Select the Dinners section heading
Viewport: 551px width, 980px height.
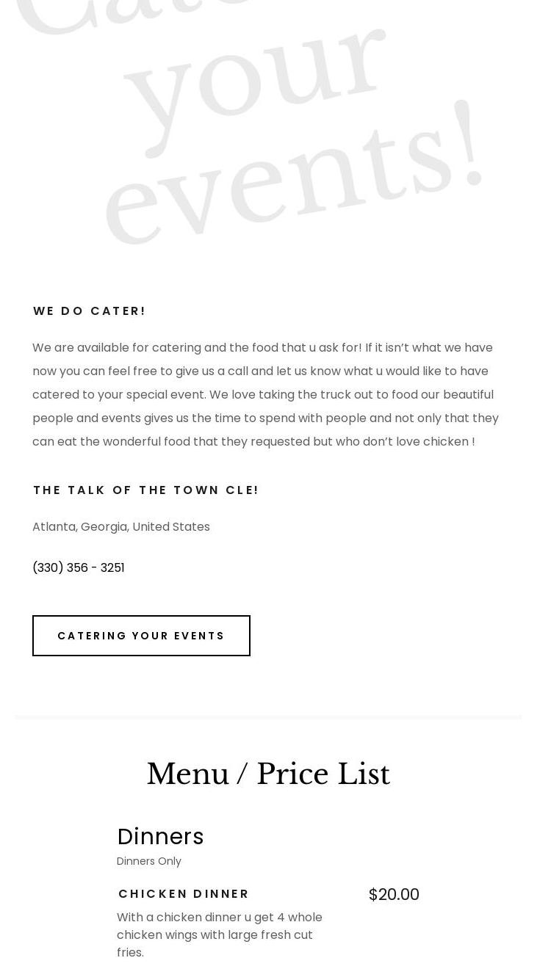pyautogui.click(x=160, y=836)
